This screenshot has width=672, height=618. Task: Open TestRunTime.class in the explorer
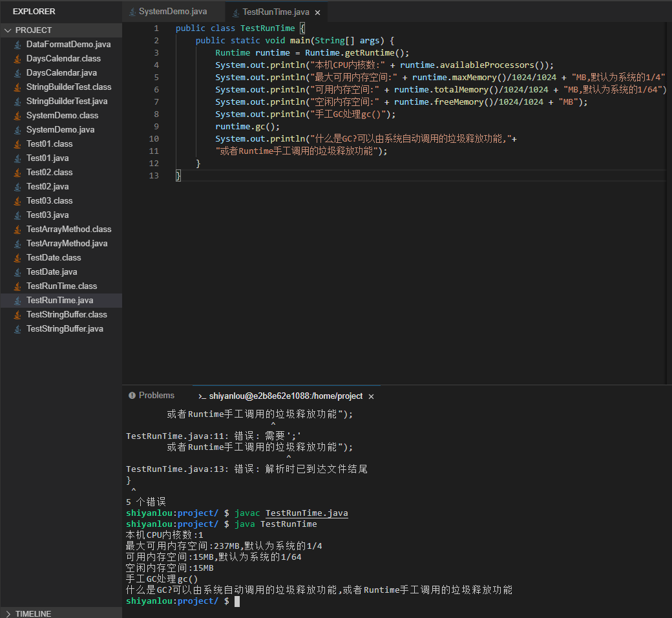point(61,286)
